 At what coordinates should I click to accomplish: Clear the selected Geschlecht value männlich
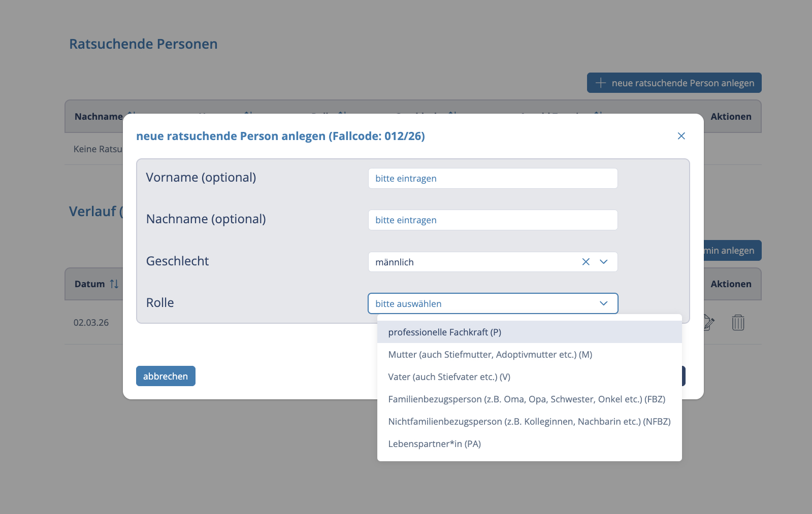(x=586, y=262)
